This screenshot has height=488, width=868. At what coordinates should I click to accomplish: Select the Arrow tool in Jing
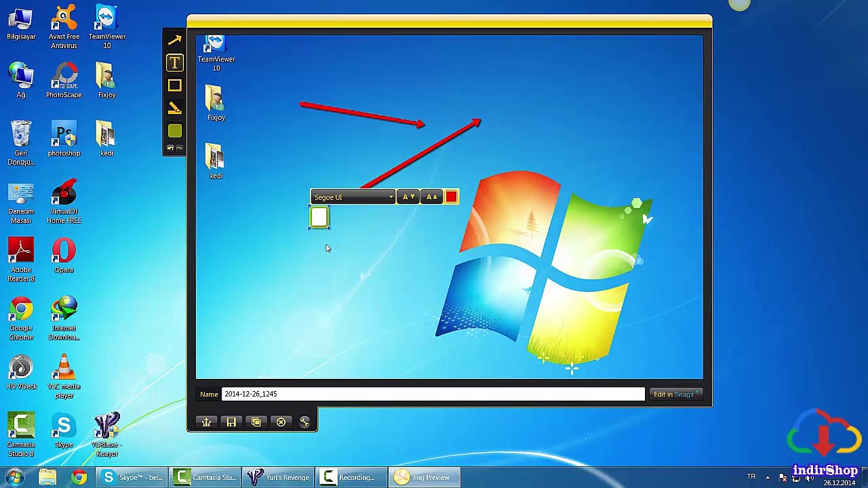(x=174, y=41)
